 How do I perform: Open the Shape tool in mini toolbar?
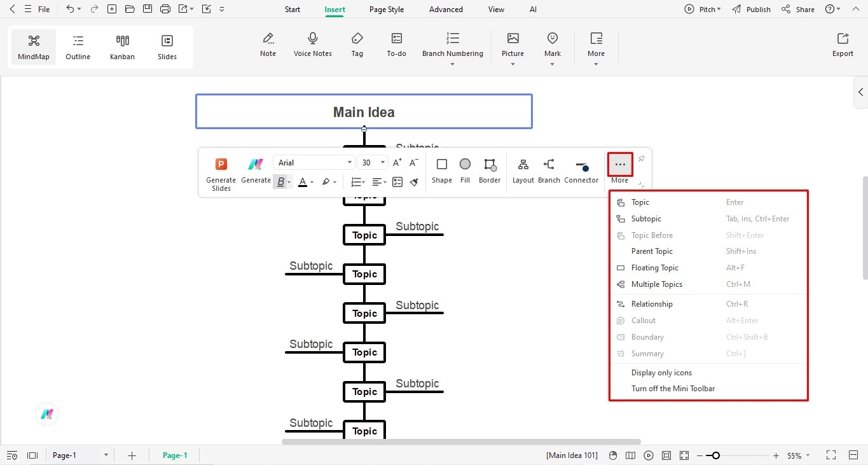tap(442, 170)
